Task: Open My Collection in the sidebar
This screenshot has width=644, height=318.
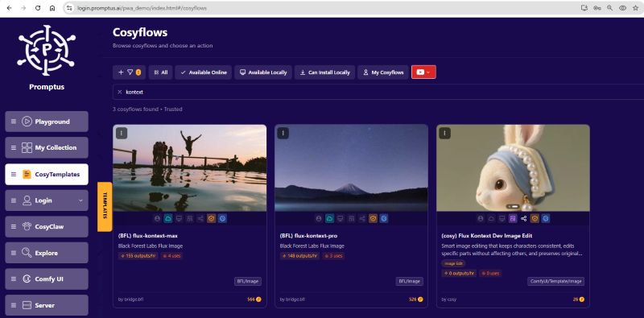Action: (47, 147)
